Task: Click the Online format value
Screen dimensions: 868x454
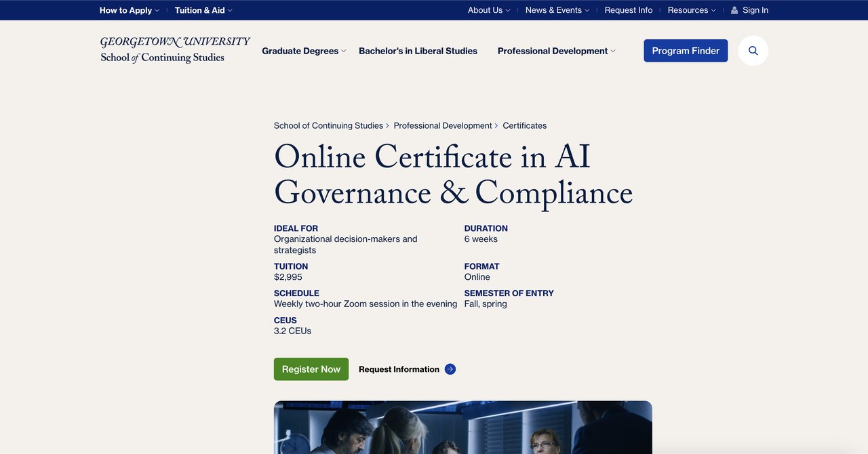Action: (x=477, y=277)
